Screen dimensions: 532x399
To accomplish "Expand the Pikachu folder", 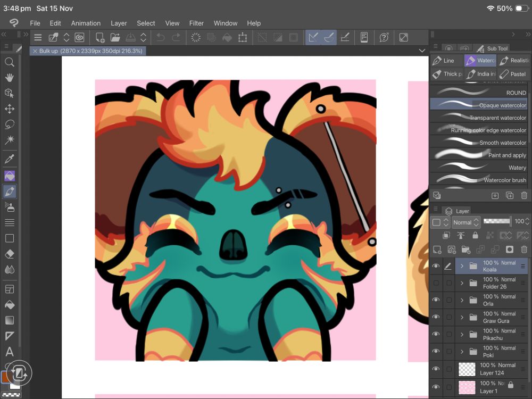I will click(462, 334).
